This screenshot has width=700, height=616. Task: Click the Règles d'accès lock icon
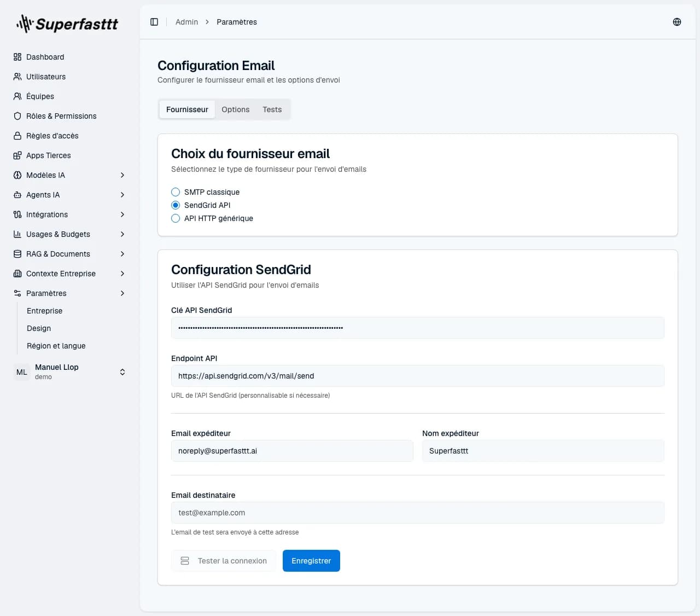tap(17, 136)
